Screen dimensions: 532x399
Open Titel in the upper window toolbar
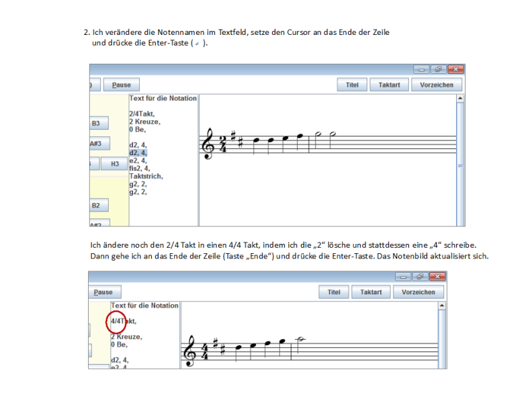click(352, 85)
